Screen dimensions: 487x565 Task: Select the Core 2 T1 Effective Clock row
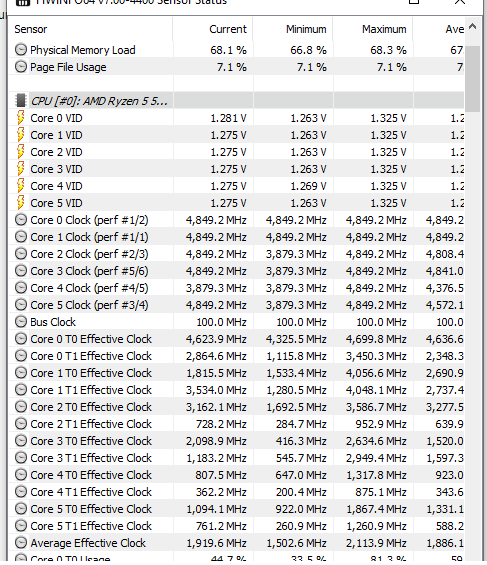[236, 424]
